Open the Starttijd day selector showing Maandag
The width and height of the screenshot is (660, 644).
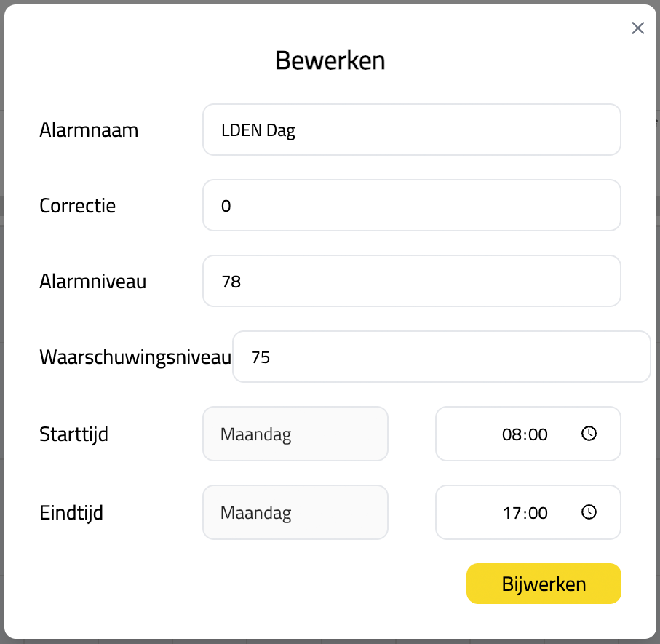point(295,434)
